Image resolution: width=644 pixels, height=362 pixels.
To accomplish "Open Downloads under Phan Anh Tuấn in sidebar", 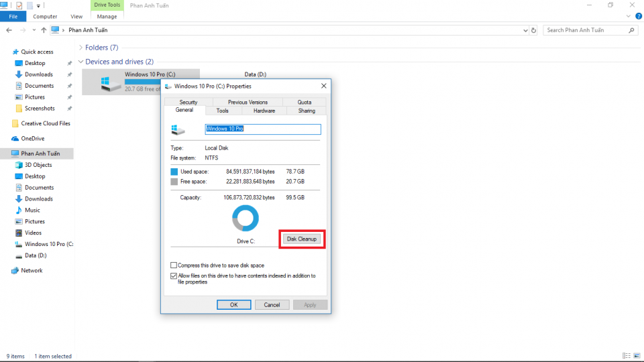I will (39, 199).
